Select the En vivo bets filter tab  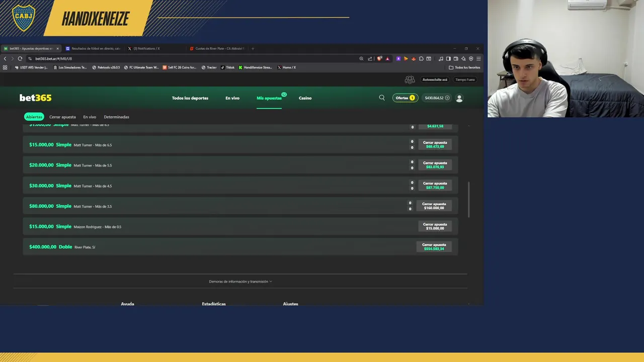click(x=90, y=117)
